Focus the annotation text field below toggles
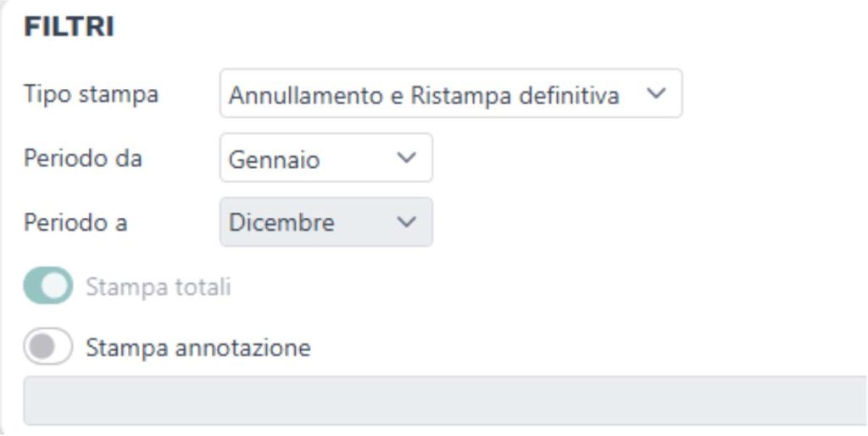868x436 pixels. click(444, 400)
